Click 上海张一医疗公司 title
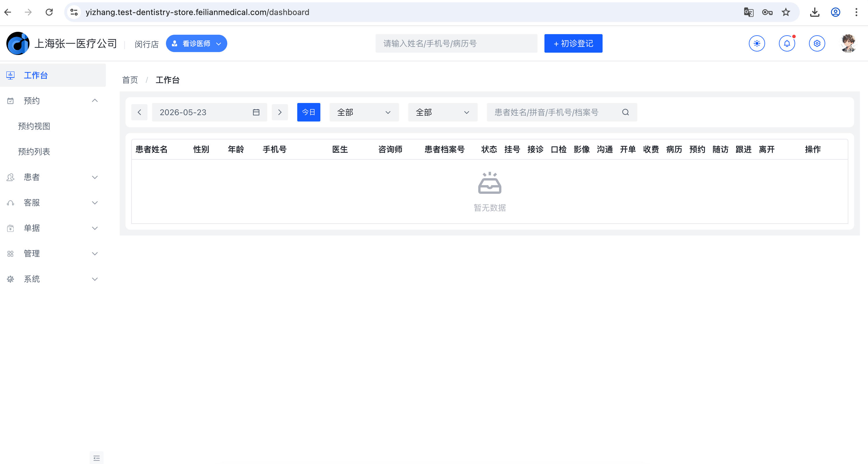 click(x=76, y=43)
